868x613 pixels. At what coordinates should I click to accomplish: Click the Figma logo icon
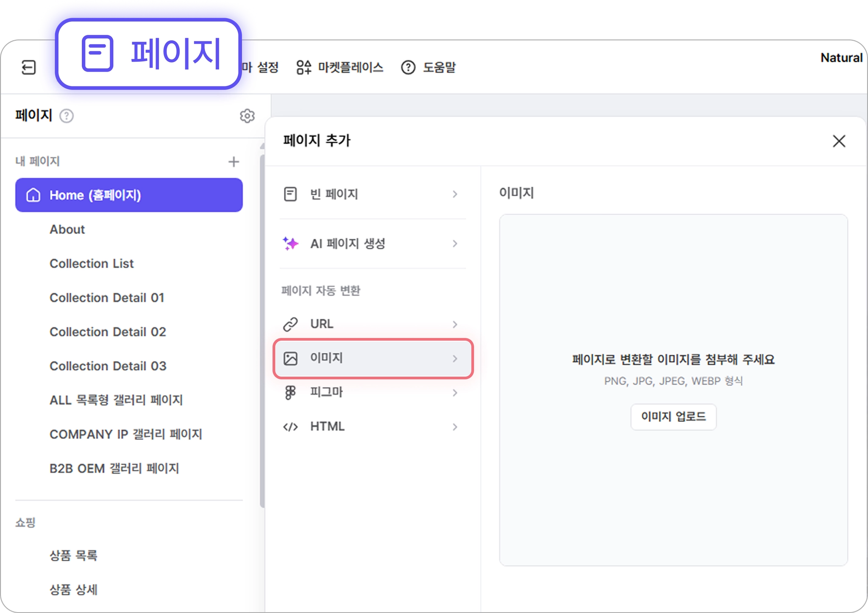pyautogui.click(x=290, y=392)
